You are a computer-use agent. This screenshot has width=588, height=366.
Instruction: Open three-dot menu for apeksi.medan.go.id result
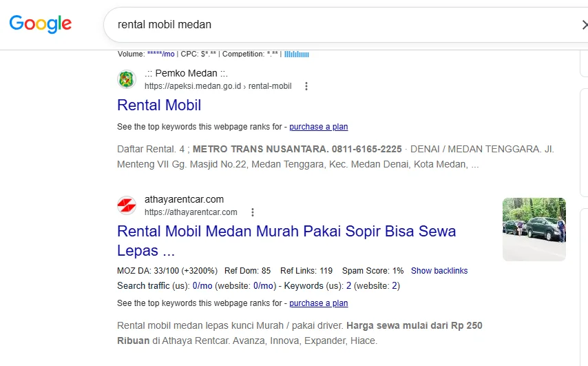tap(306, 86)
